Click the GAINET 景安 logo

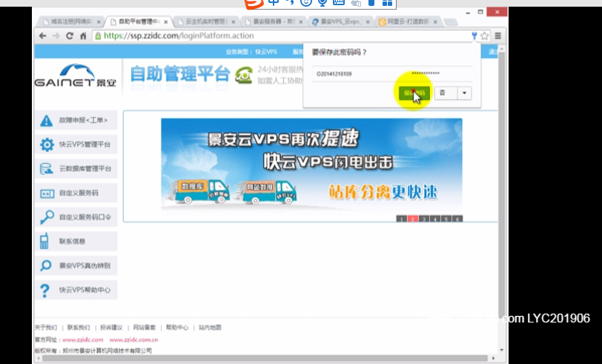[76, 76]
